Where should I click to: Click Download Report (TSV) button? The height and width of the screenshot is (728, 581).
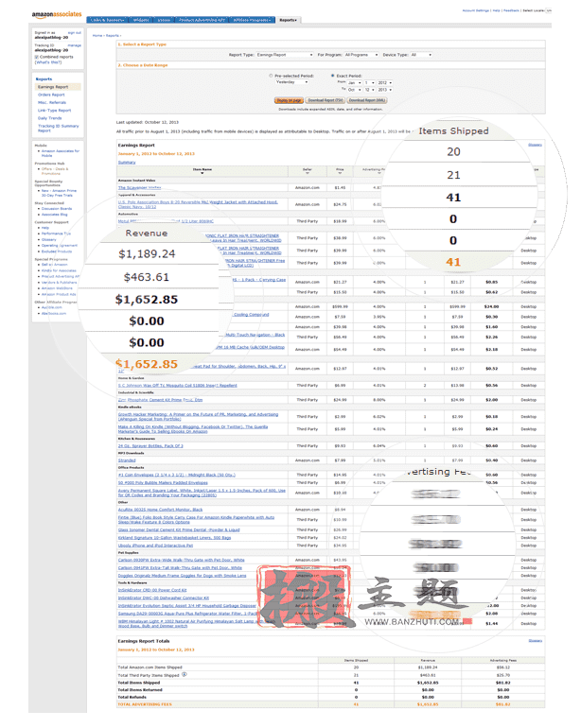(x=326, y=100)
